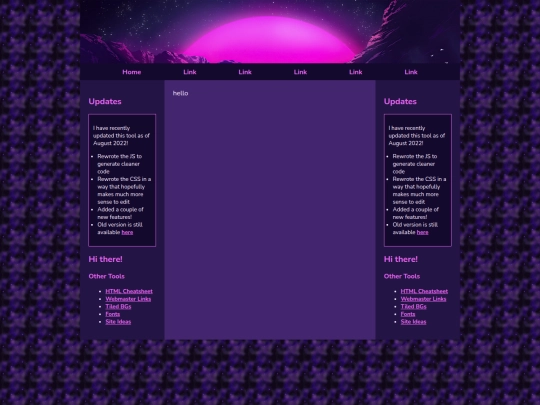Open Fonts link in right sidebar
The image size is (540, 405).
point(408,314)
